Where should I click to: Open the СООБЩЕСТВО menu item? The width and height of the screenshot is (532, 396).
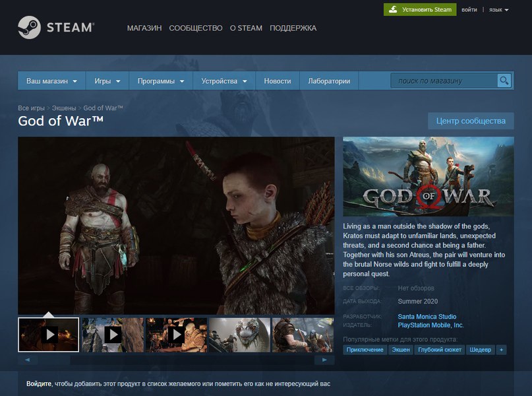point(196,28)
